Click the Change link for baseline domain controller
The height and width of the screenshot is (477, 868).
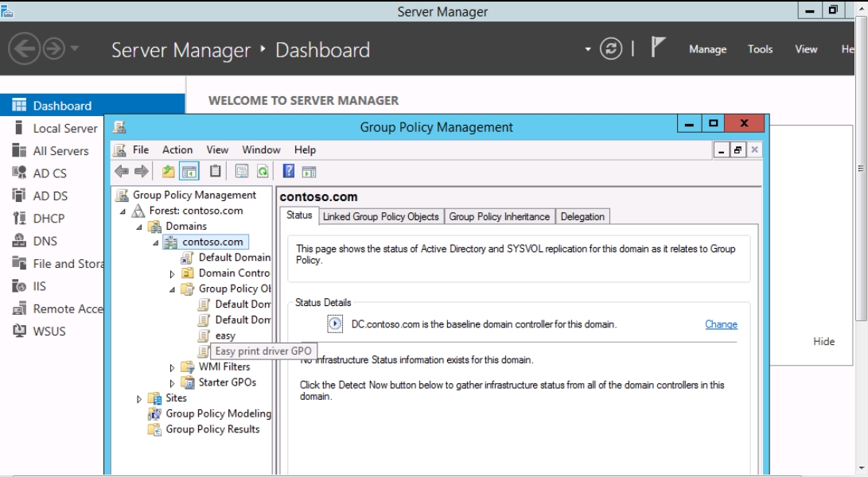[x=721, y=324]
